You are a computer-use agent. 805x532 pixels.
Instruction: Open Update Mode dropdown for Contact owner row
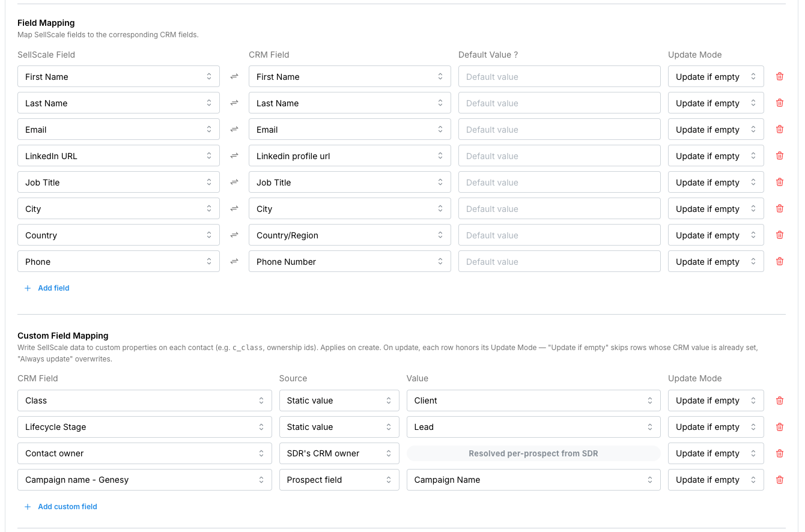pos(716,453)
